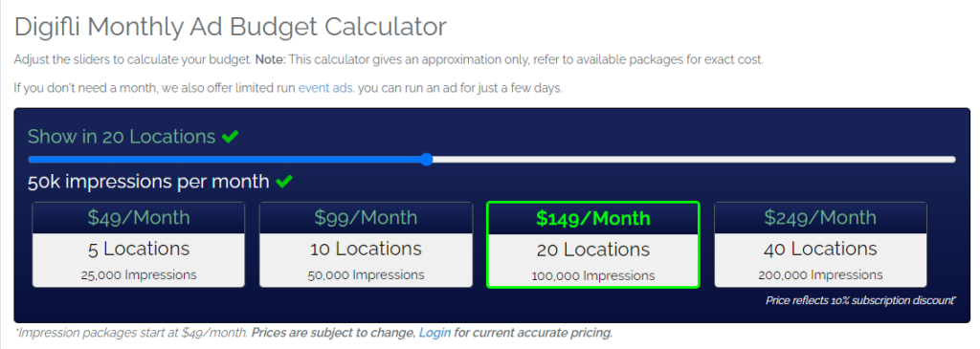
Task: Select the $99/Month package card
Action: 367,245
